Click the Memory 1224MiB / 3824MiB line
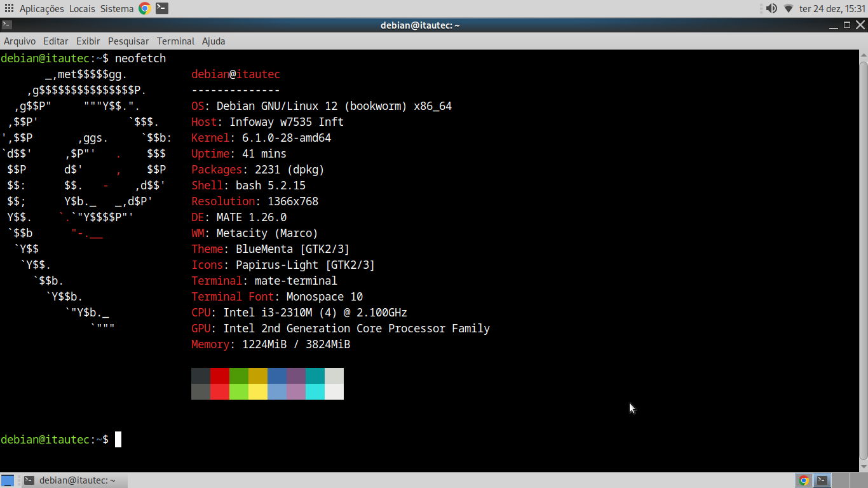This screenshot has height=488, width=868. (x=271, y=344)
